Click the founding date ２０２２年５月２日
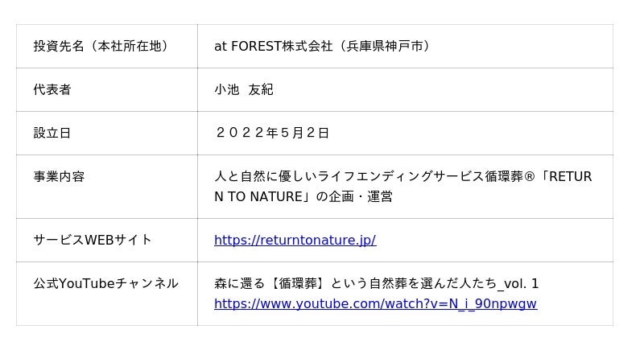 (272, 133)
